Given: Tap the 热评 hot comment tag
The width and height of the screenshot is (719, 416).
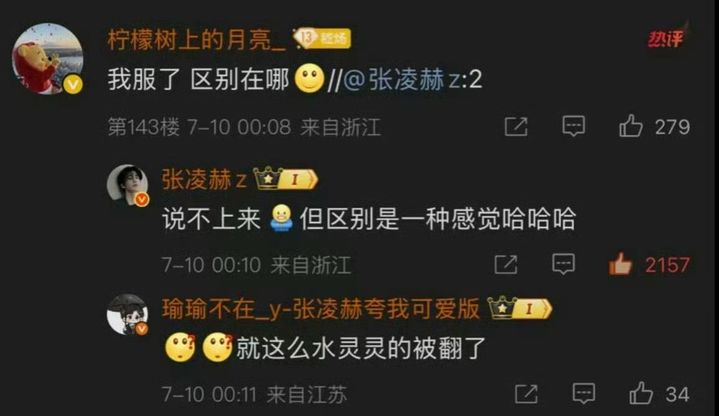Looking at the screenshot, I should (x=665, y=39).
